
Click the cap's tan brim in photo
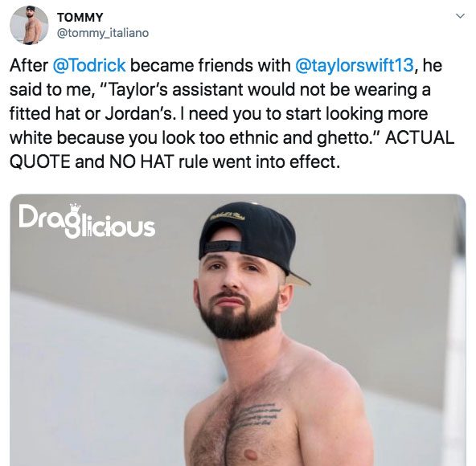click(299, 279)
